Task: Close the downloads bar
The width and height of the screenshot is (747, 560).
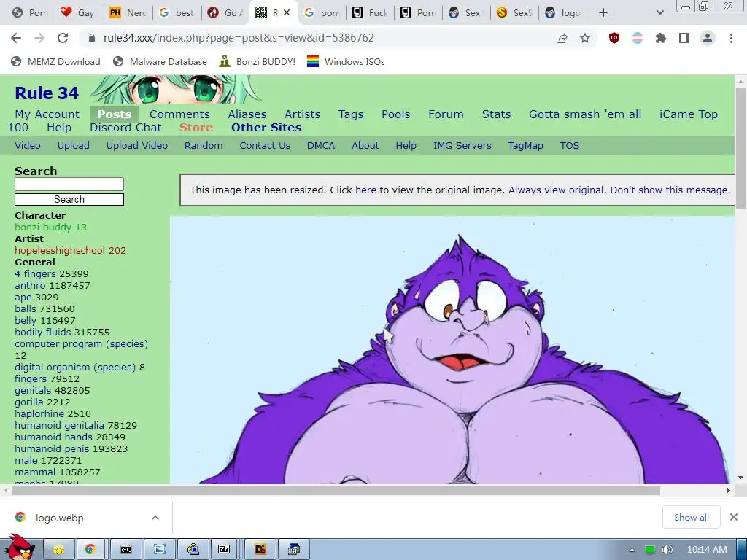Action: pyautogui.click(x=734, y=517)
